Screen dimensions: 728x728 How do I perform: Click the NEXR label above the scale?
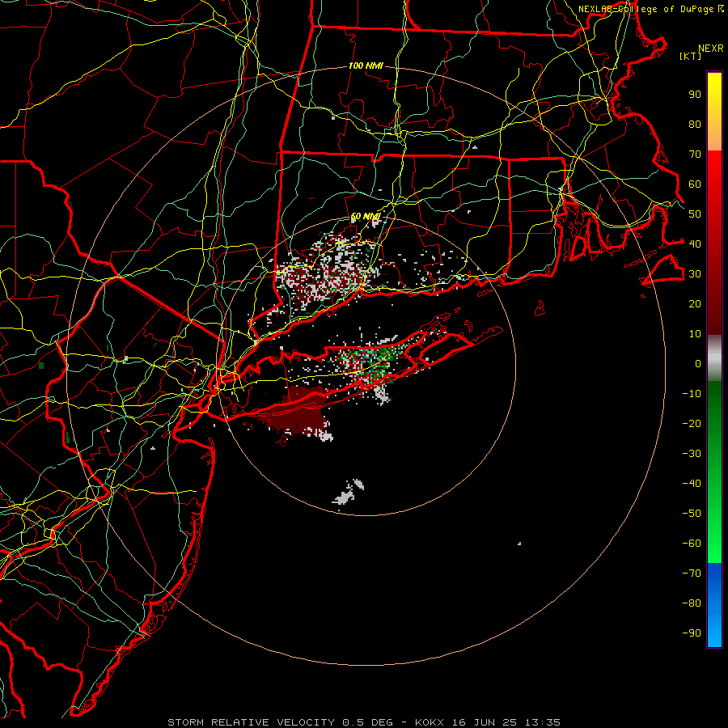point(711,49)
